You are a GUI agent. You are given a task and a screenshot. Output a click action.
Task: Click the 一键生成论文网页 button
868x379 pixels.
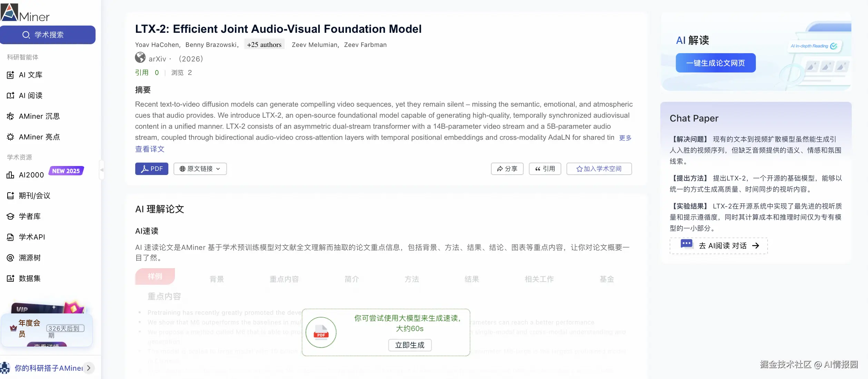tap(716, 63)
